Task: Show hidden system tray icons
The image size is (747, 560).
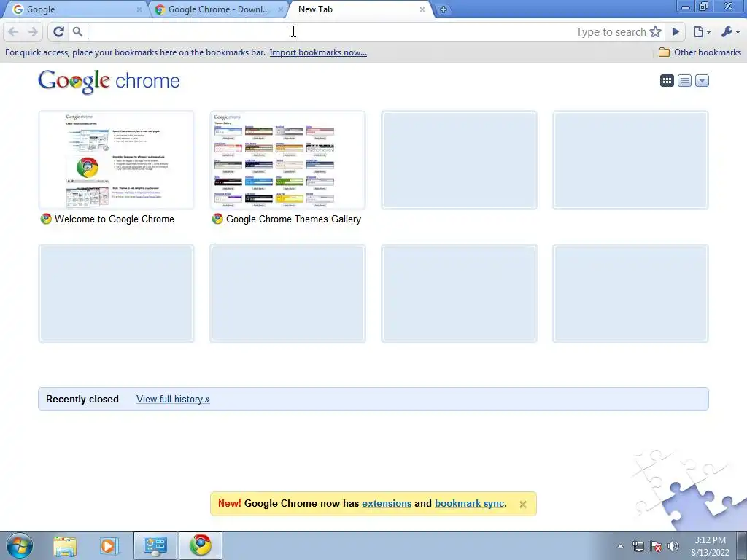Action: coord(620,546)
